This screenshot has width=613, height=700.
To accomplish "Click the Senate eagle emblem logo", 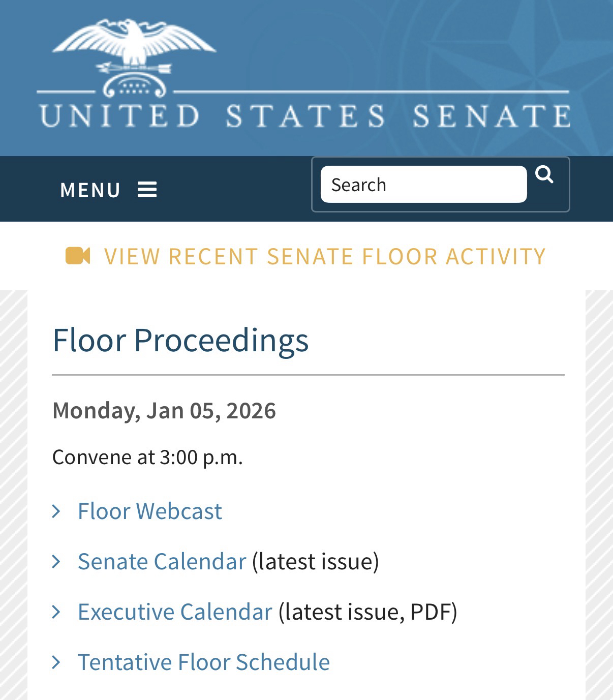I will click(135, 57).
